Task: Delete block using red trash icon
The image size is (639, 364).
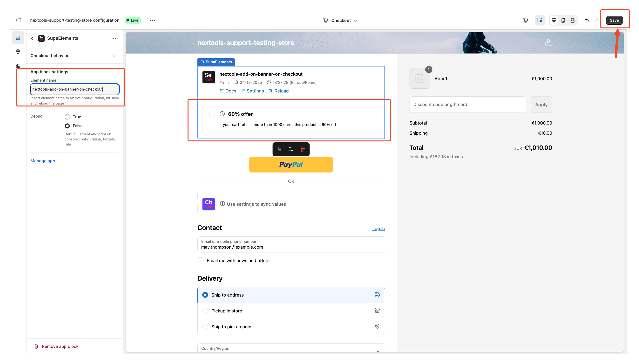Action: tap(303, 150)
